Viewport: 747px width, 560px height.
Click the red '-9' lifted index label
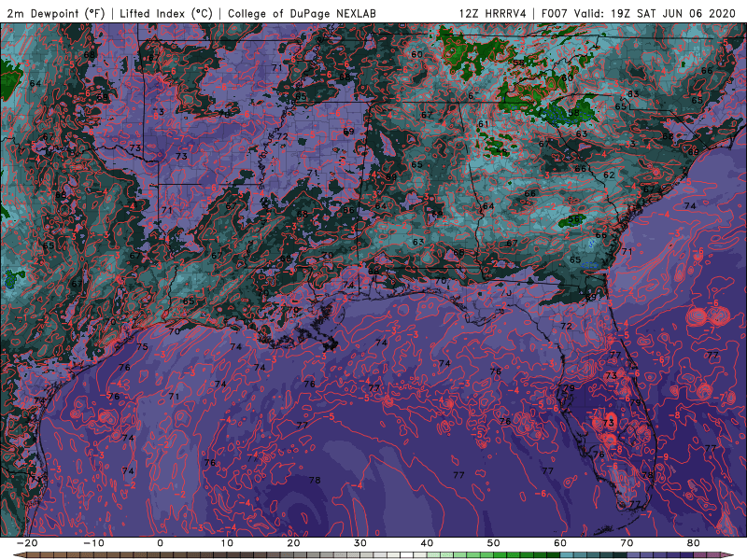pyautogui.click(x=663, y=456)
